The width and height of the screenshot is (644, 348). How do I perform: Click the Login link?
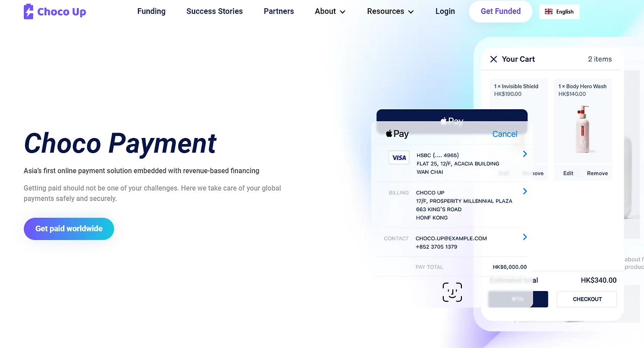point(445,11)
